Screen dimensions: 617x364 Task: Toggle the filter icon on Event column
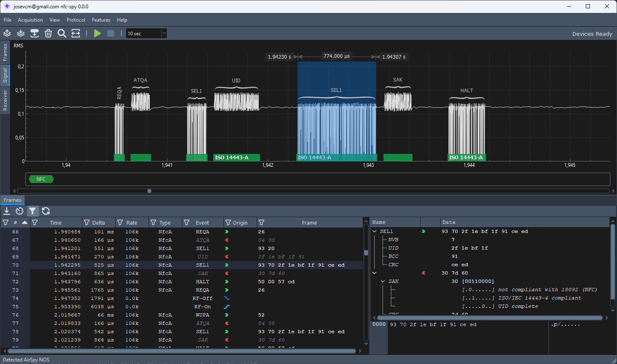coord(187,223)
